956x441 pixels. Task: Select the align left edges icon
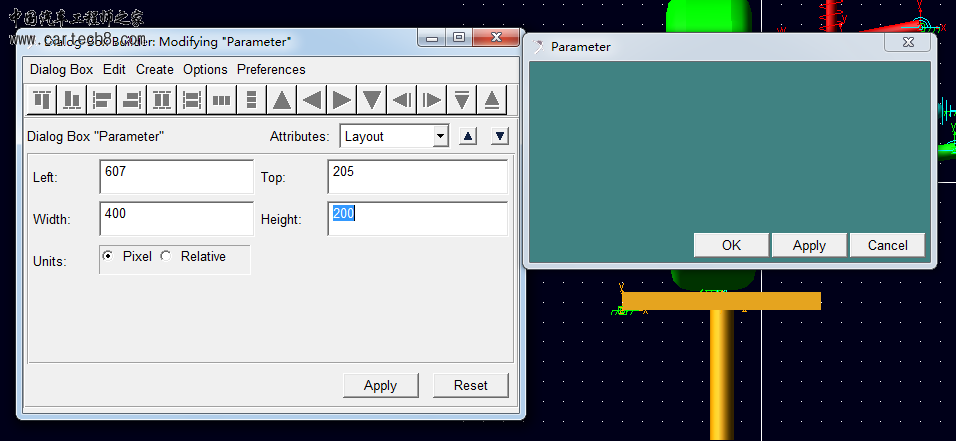point(101,99)
